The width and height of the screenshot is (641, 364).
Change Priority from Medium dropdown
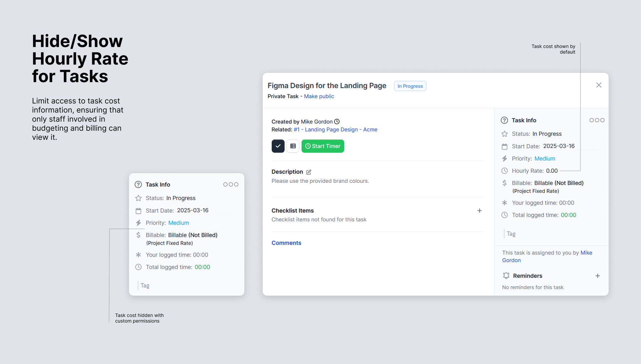pos(545,159)
